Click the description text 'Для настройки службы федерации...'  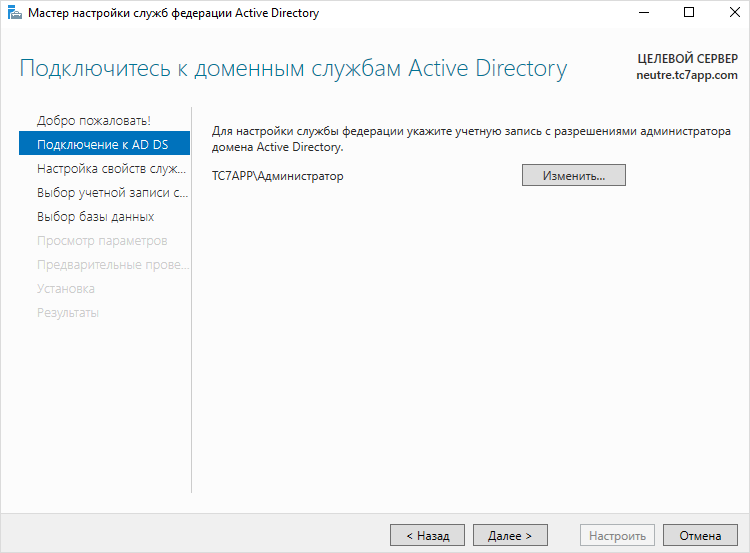point(471,139)
